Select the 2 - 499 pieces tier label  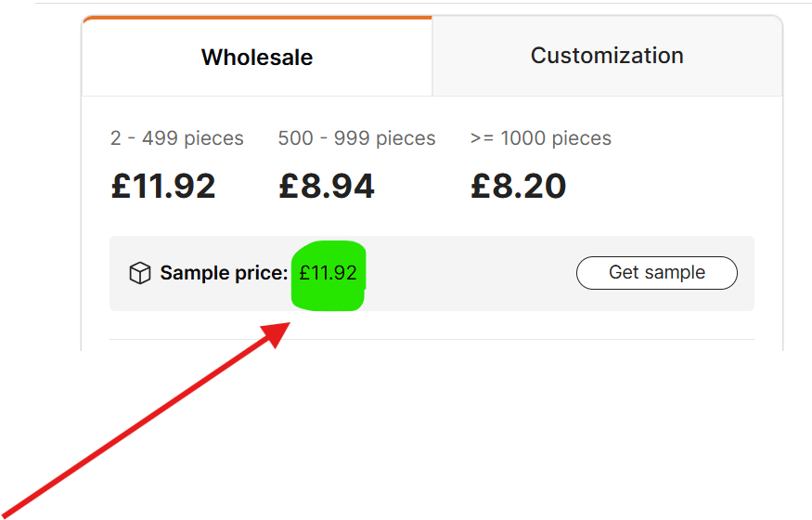pyautogui.click(x=176, y=138)
